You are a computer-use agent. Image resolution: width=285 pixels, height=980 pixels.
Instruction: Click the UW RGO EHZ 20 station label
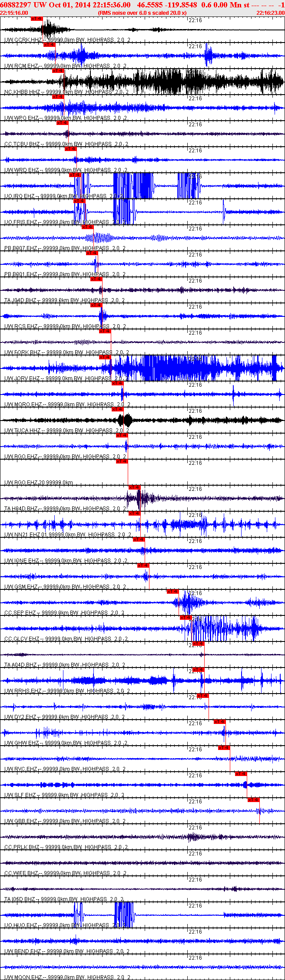click(x=39, y=483)
